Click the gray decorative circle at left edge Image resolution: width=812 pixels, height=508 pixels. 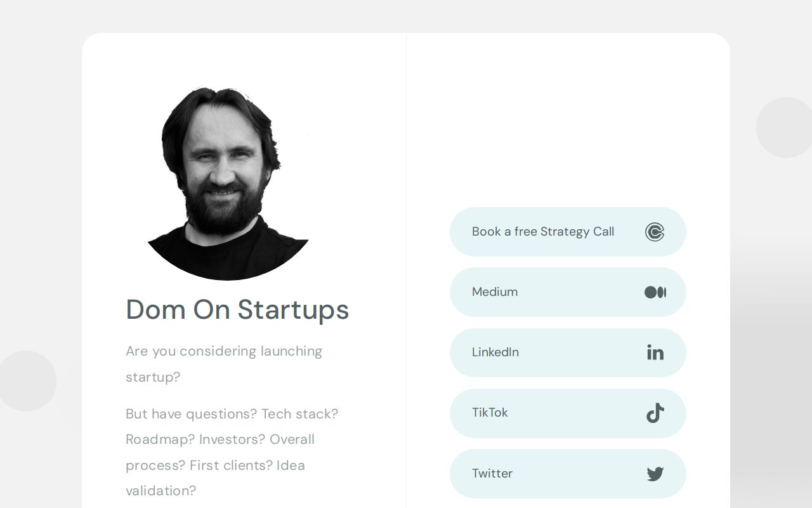click(27, 381)
